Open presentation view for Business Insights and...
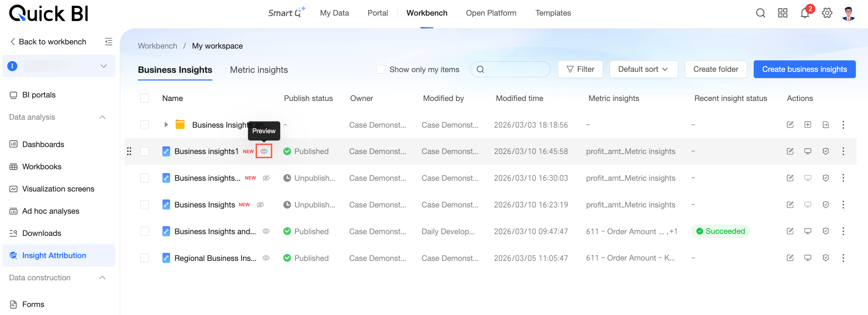This screenshot has height=315, width=868. [808, 231]
